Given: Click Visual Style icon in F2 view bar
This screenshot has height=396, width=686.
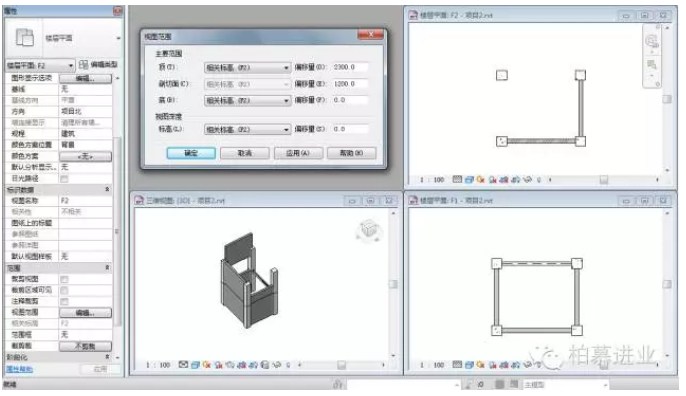Looking at the screenshot, I should (469, 179).
